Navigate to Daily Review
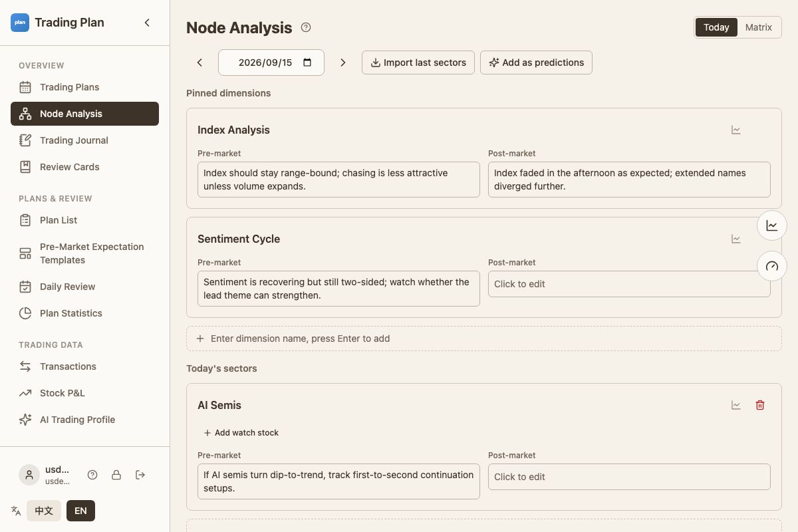 click(84, 287)
